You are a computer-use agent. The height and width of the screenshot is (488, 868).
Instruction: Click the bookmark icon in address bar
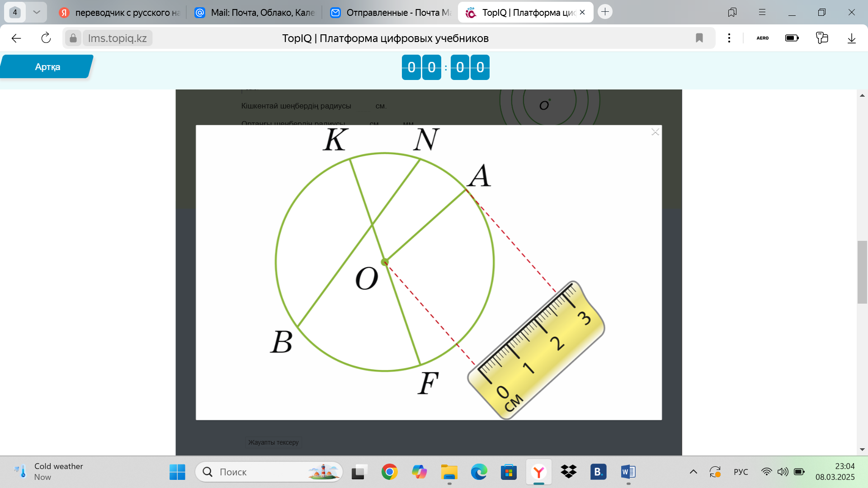click(699, 38)
